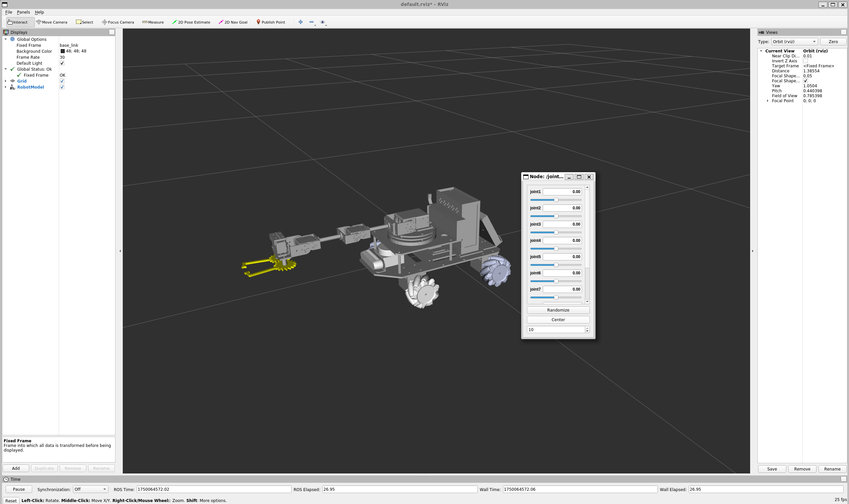Choose the Publish Point tool
Viewport: 849px width, 504px height.
pyautogui.click(x=271, y=22)
